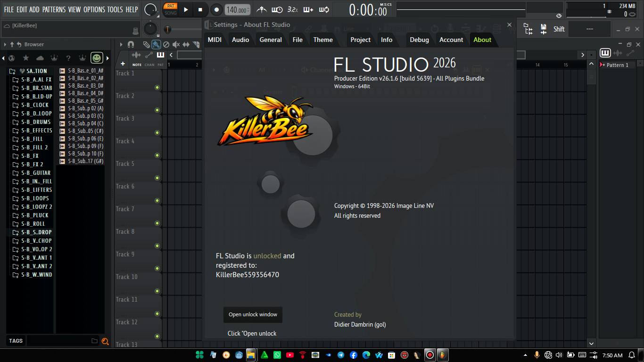Open the browser globe tab icon

(x=11, y=58)
